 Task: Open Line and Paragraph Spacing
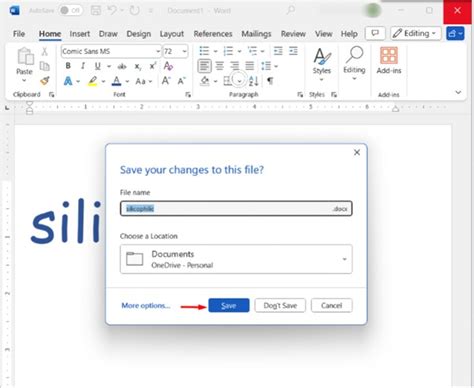[266, 66]
